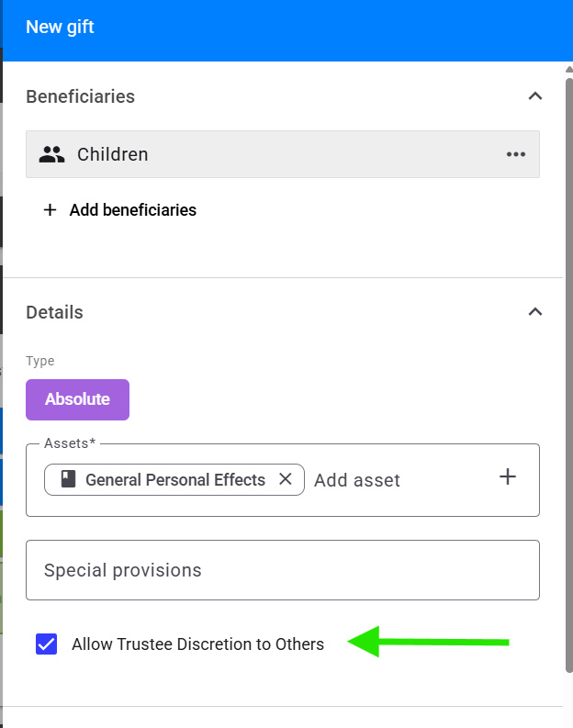Click the plus icon in the Assets field
The width and height of the screenshot is (573, 728).
[508, 476]
